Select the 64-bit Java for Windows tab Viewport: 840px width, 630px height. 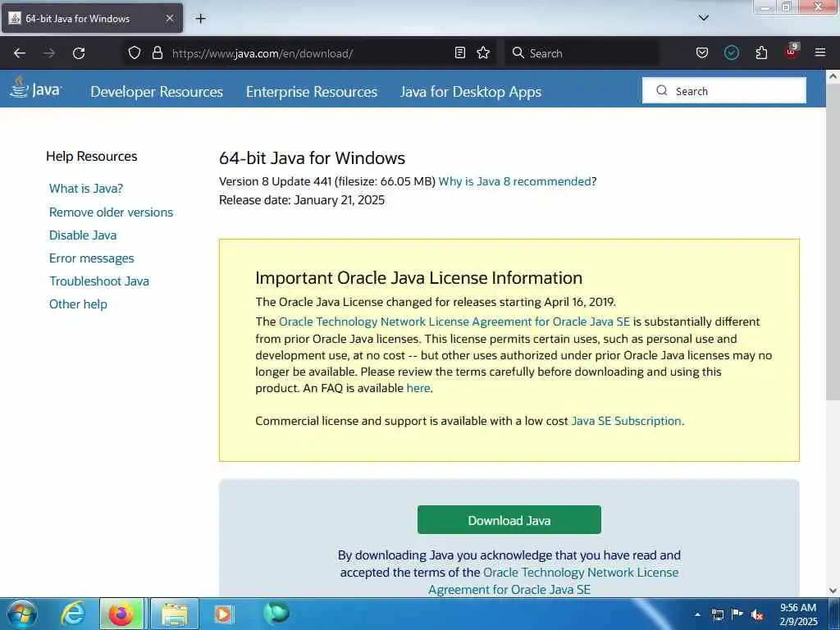coord(92,18)
